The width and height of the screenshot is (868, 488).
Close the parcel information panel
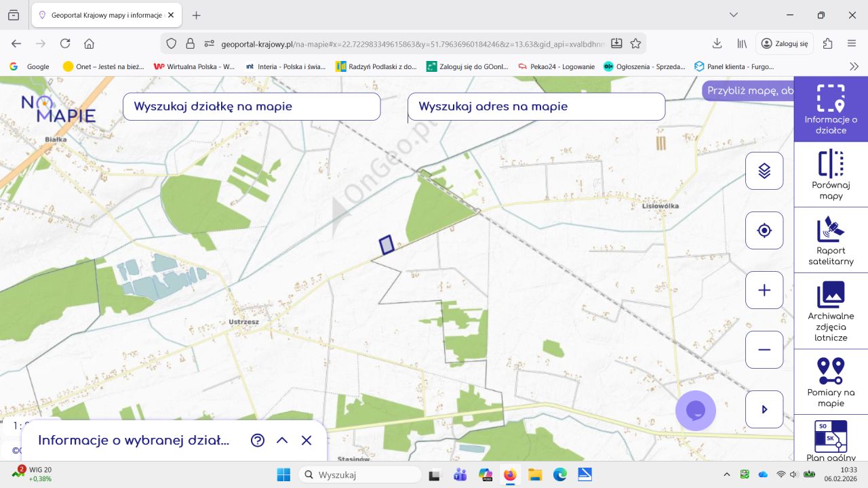(x=307, y=441)
